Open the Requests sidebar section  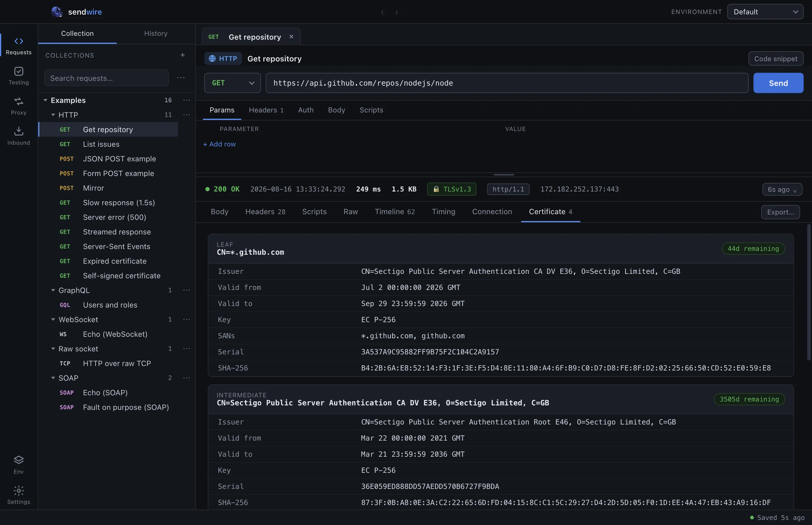(19, 46)
